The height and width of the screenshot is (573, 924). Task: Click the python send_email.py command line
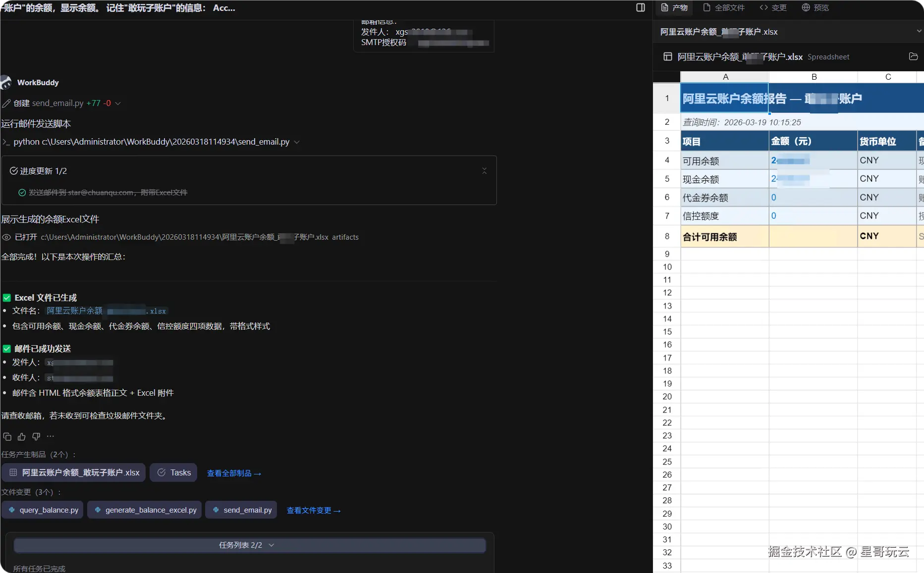[151, 142]
